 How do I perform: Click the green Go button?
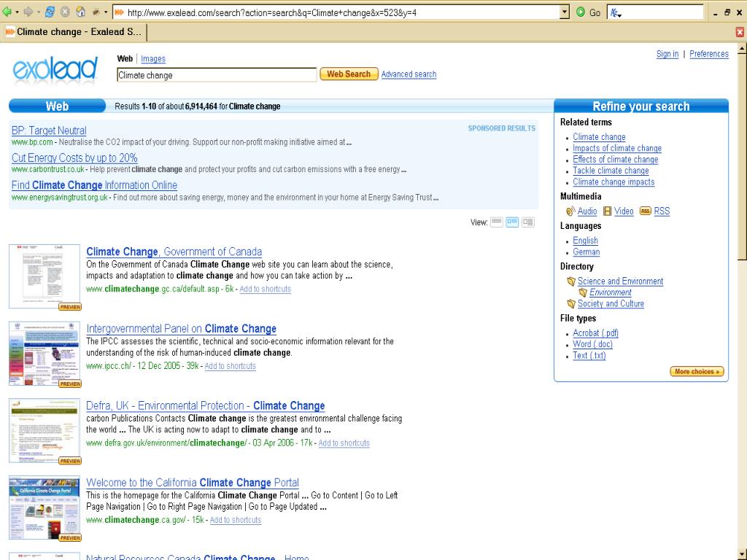pos(589,12)
